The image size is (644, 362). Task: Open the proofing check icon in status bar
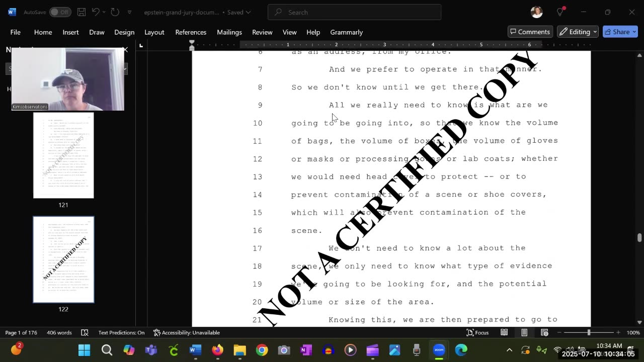85,332
